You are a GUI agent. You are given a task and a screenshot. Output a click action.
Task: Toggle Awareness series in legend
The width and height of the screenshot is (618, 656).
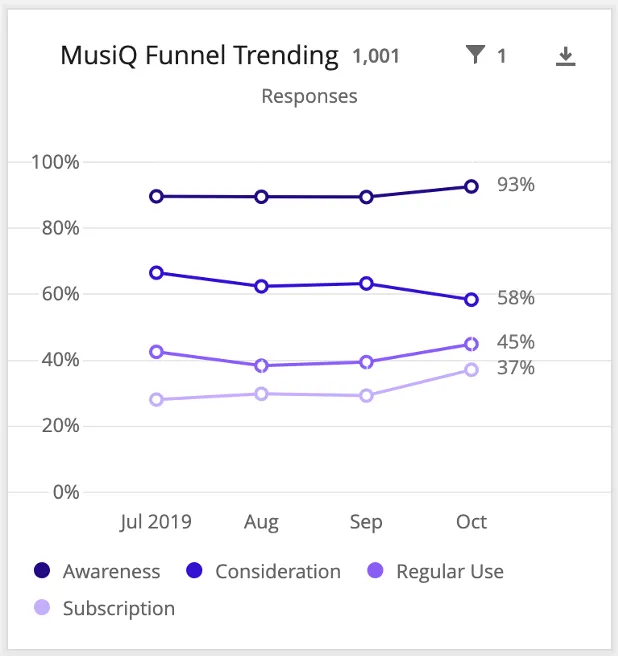tap(111, 572)
